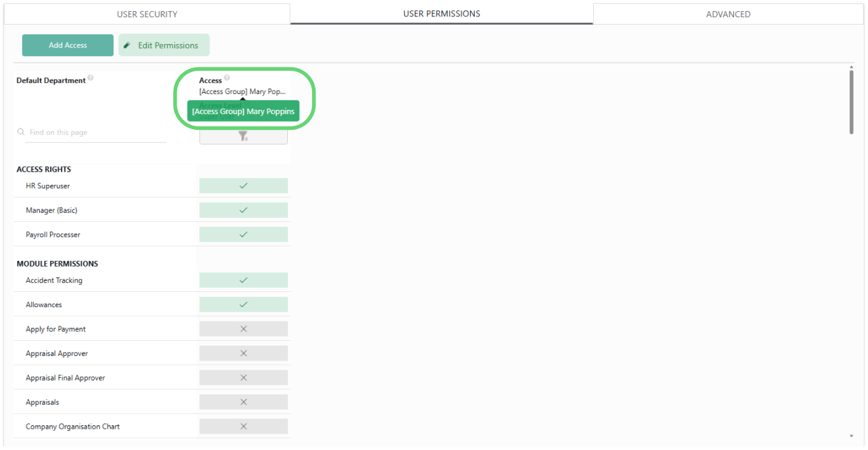
Task: Click the scroll down arrow at bottom right
Action: (x=852, y=436)
